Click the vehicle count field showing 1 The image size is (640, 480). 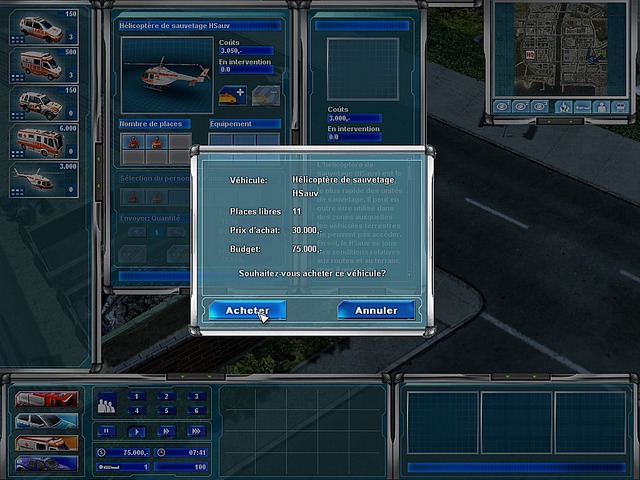tap(122, 467)
